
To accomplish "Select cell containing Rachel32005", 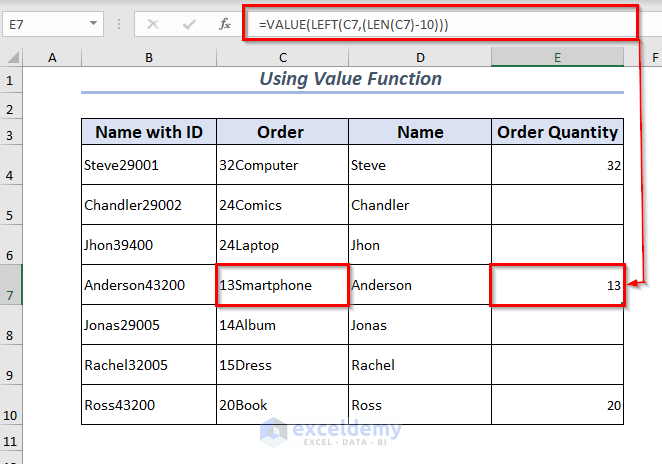I will point(149,365).
